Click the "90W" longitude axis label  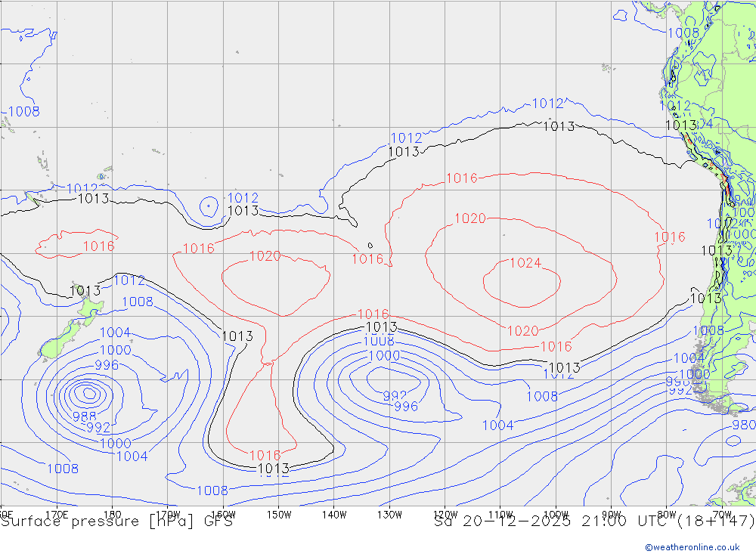[x=612, y=515]
